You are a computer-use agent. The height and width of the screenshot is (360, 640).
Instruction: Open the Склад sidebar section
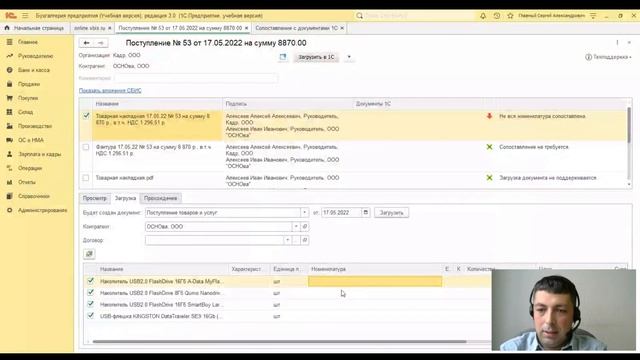pyautogui.click(x=26, y=112)
